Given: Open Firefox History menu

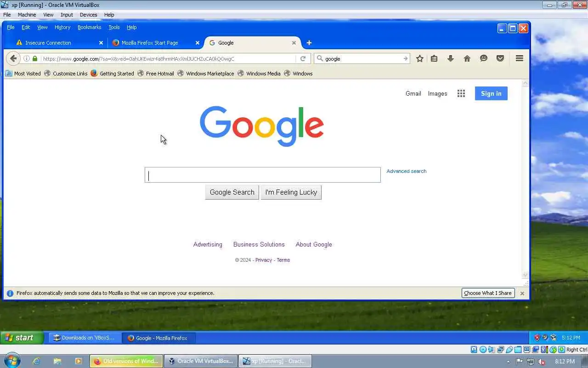Looking at the screenshot, I should point(62,27).
